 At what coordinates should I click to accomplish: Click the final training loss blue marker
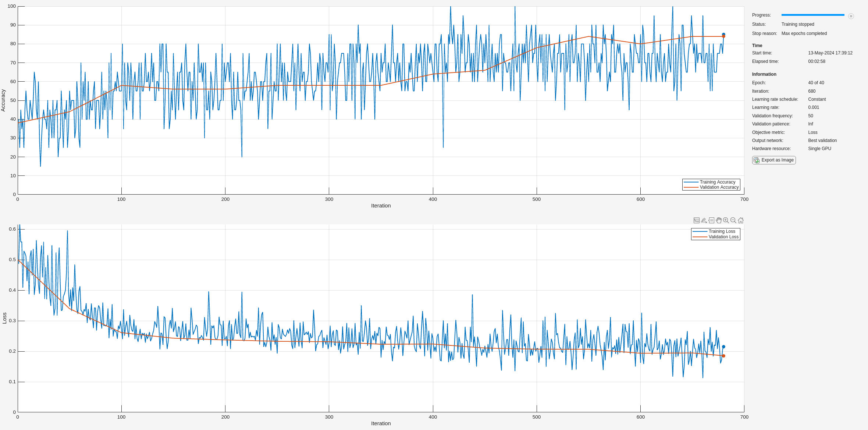coord(723,347)
